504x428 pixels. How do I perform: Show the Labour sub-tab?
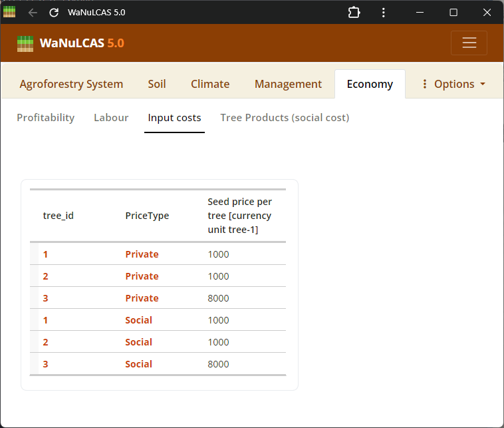[x=111, y=118]
